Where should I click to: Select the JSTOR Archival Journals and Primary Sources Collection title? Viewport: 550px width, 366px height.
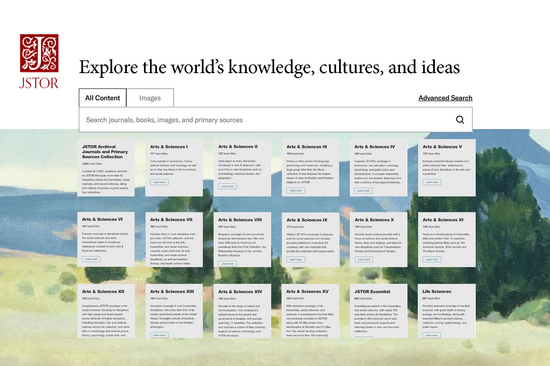point(105,152)
